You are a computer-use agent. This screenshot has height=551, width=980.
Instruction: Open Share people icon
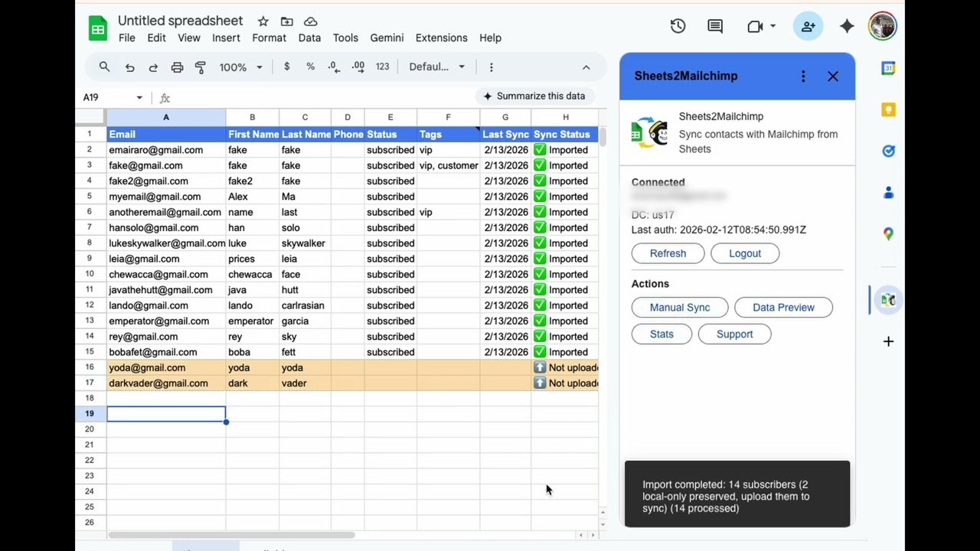tap(808, 26)
